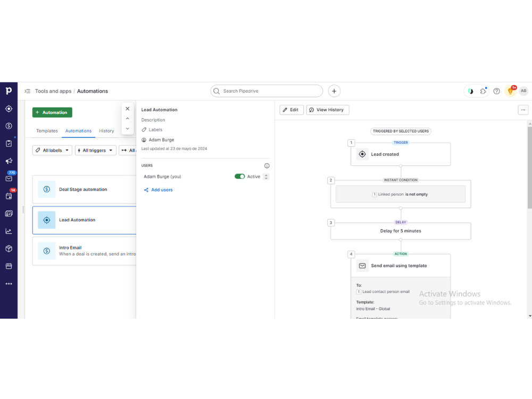Select the Intro Email automation card
This screenshot has height=399, width=532.
(x=85, y=251)
